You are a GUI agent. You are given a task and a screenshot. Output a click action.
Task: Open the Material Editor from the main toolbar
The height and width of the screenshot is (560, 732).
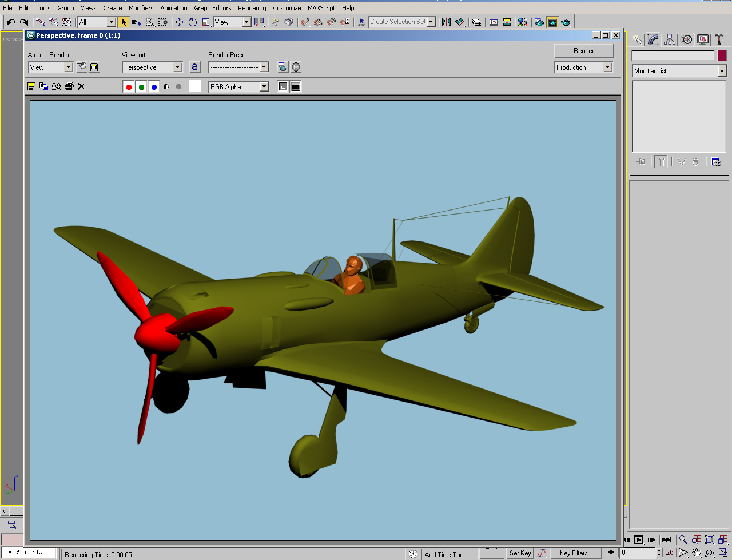click(523, 22)
